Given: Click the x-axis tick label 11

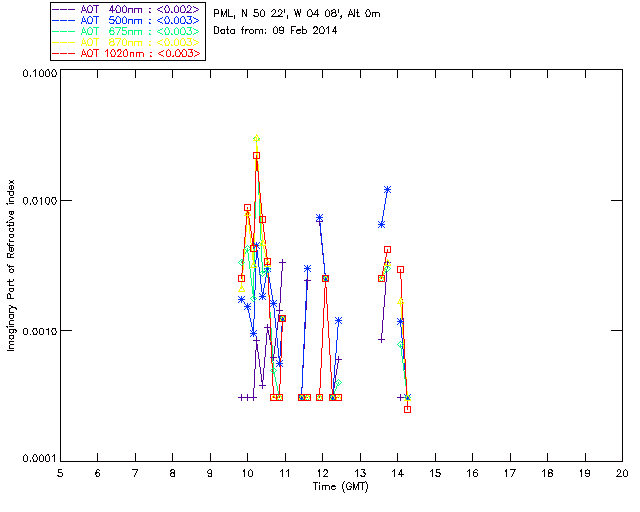Looking at the screenshot, I should (x=285, y=473).
